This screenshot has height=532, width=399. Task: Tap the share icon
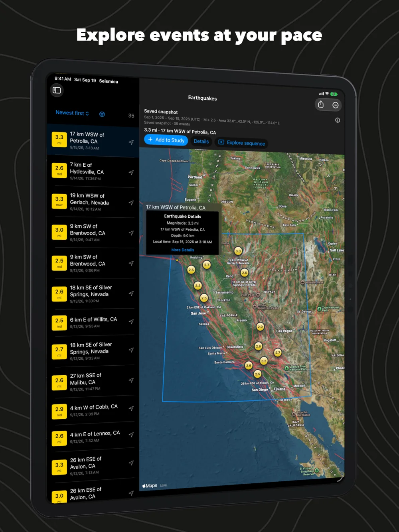321,104
